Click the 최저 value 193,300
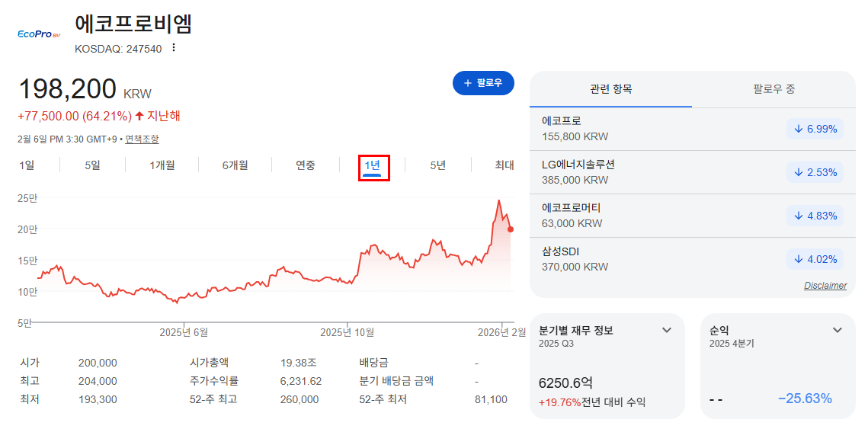This screenshot has width=868, height=429. point(98,399)
